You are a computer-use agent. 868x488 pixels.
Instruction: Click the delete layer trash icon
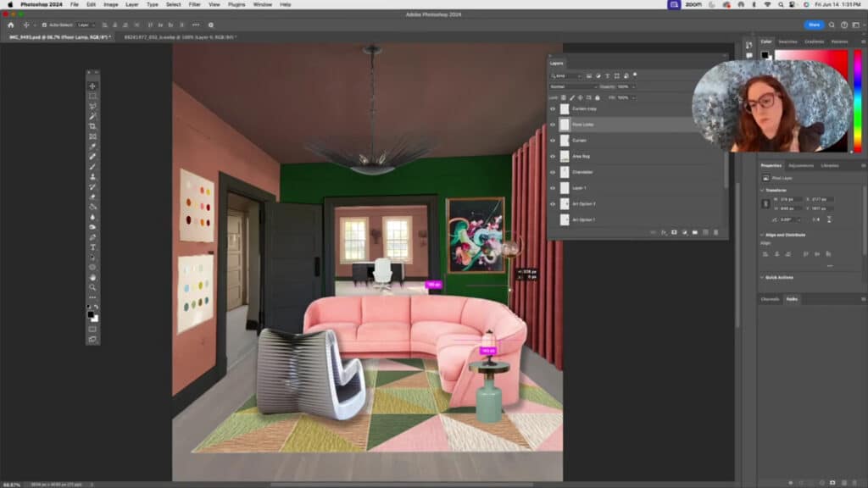tap(715, 232)
